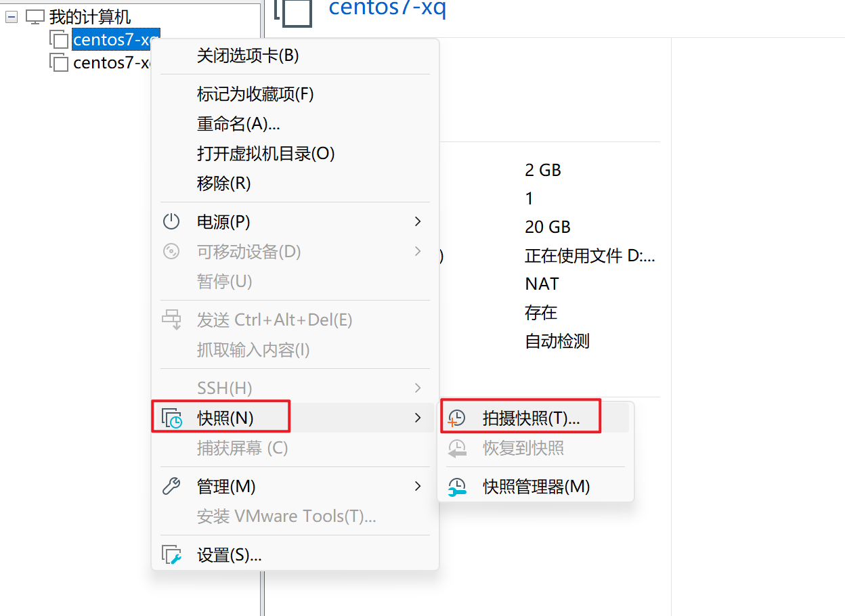Click the settings icon beside 设置(S)...

point(172,555)
